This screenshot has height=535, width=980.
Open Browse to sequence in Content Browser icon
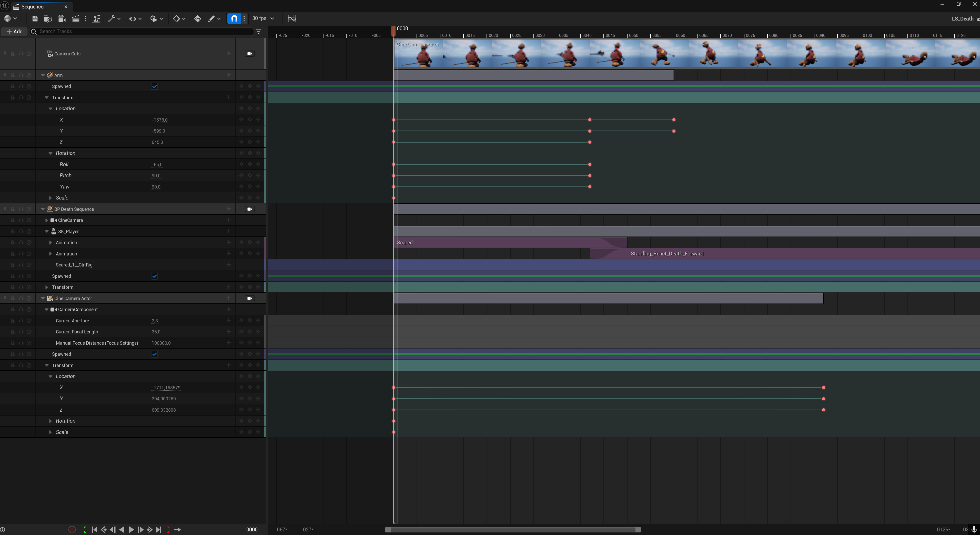(48, 19)
